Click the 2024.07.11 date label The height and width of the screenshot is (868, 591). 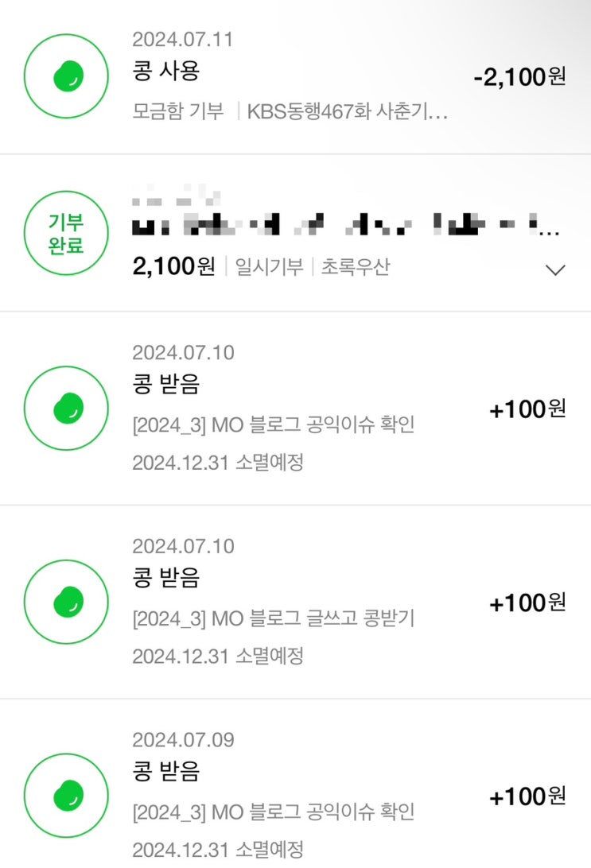(183, 40)
